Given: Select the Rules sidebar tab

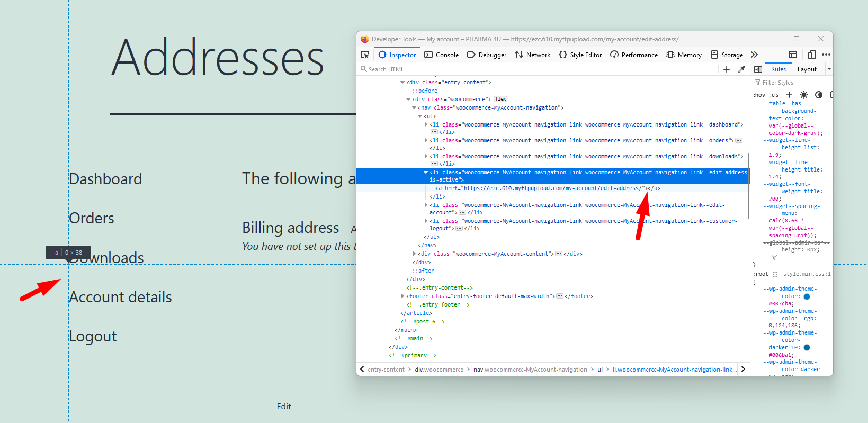Looking at the screenshot, I should tap(778, 69).
